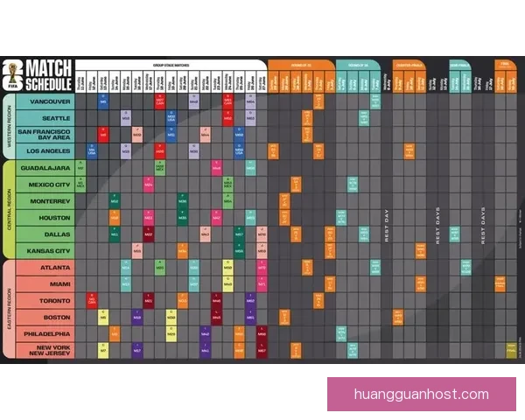Image resolution: width=525 pixels, height=420 pixels.
Task: Select the LOS ANGELES row label
Action: coord(45,151)
